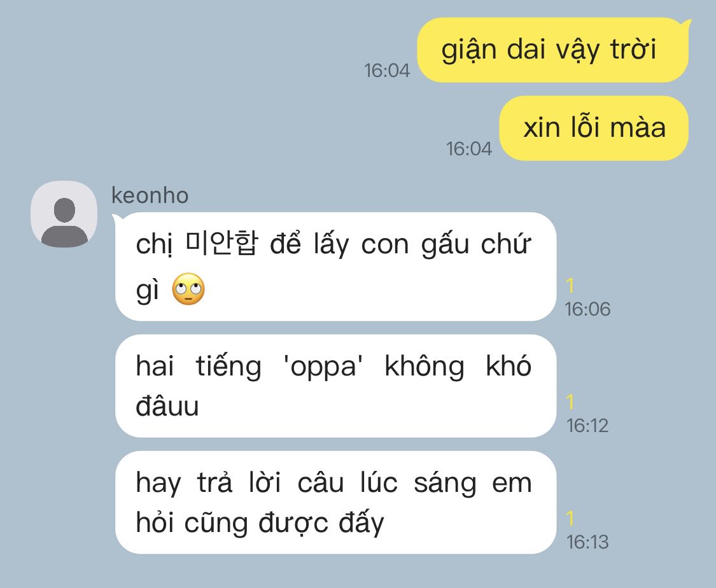
Task: Tap the word 'oppa' in message
Action: 323,366
